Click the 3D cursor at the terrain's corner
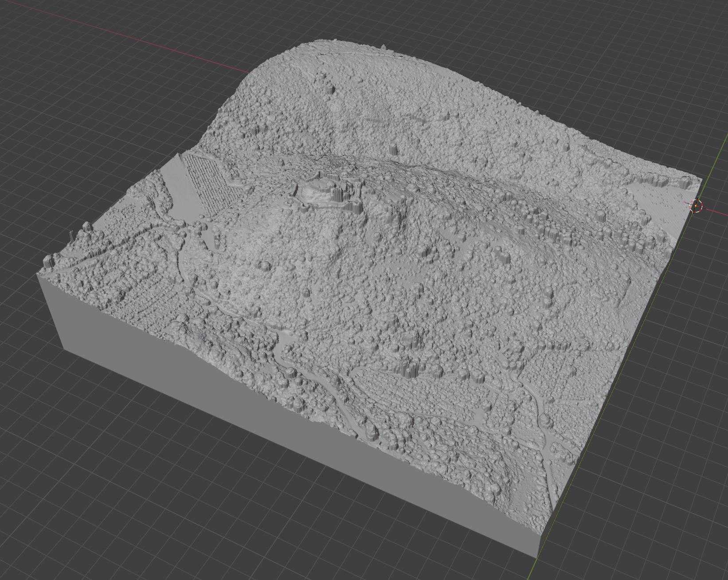 click(x=697, y=205)
